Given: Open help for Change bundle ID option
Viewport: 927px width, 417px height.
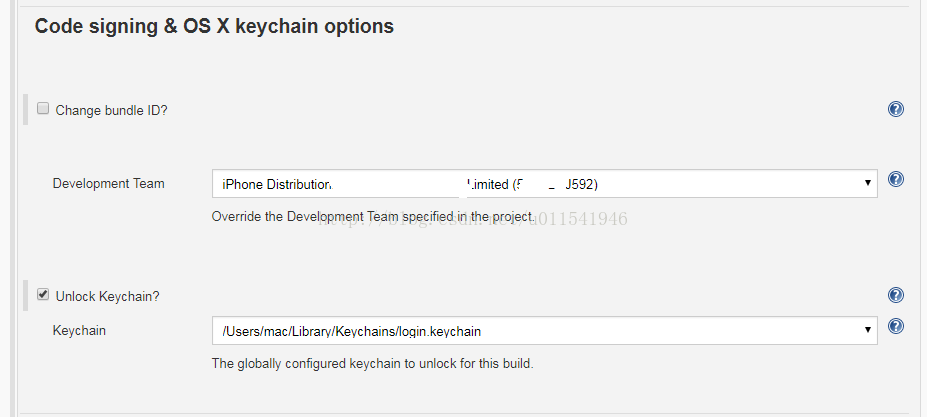Looking at the screenshot, I should (896, 109).
